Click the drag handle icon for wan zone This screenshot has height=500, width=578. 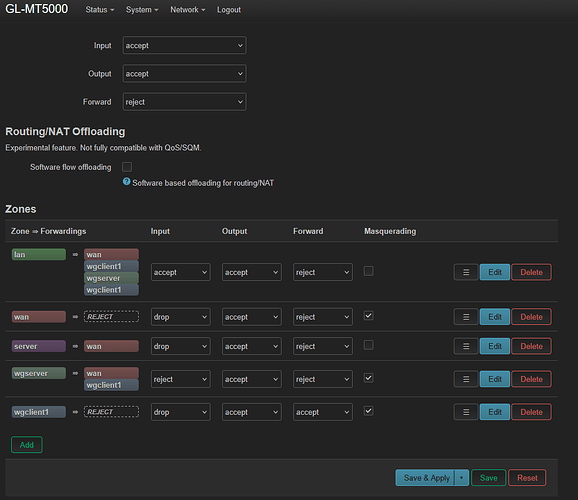[466, 317]
